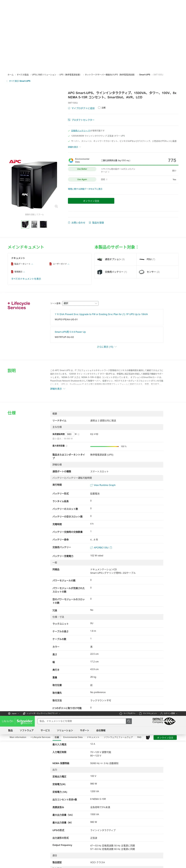Click the View Runtime Graph link
The height and width of the screenshot is (868, 186).
104,485
